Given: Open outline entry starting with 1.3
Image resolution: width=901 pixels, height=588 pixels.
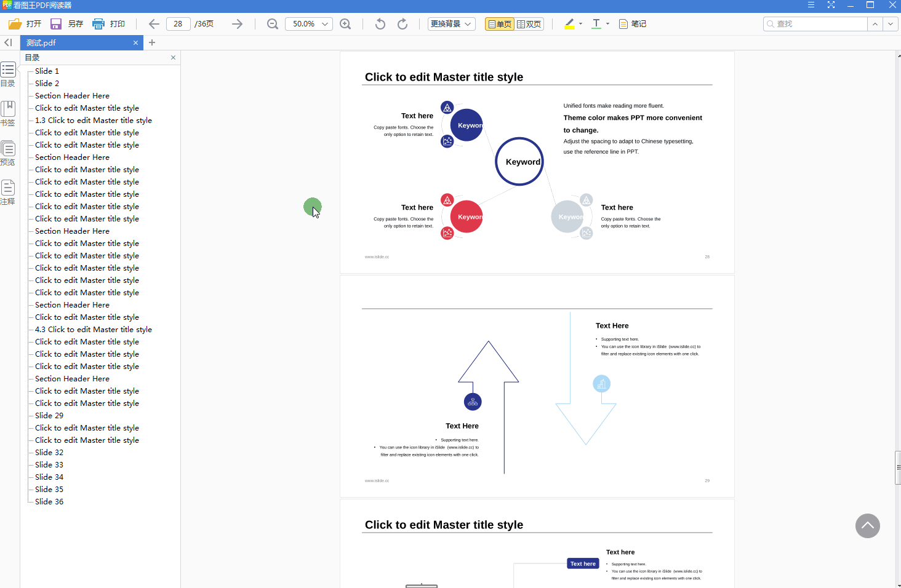Looking at the screenshot, I should click(x=94, y=121).
